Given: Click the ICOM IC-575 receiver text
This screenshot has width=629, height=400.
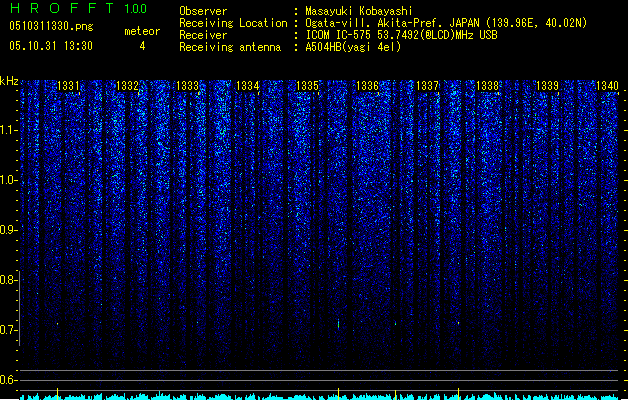Looking at the screenshot, I should pyautogui.click(x=401, y=35).
